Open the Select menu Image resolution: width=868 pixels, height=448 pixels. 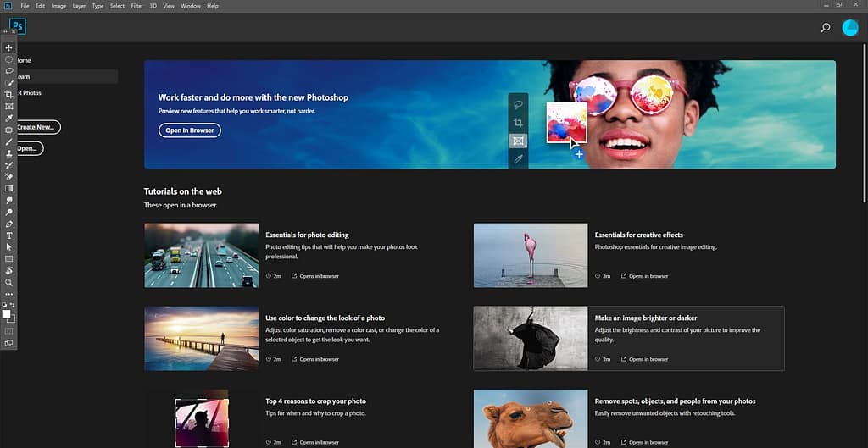click(117, 6)
